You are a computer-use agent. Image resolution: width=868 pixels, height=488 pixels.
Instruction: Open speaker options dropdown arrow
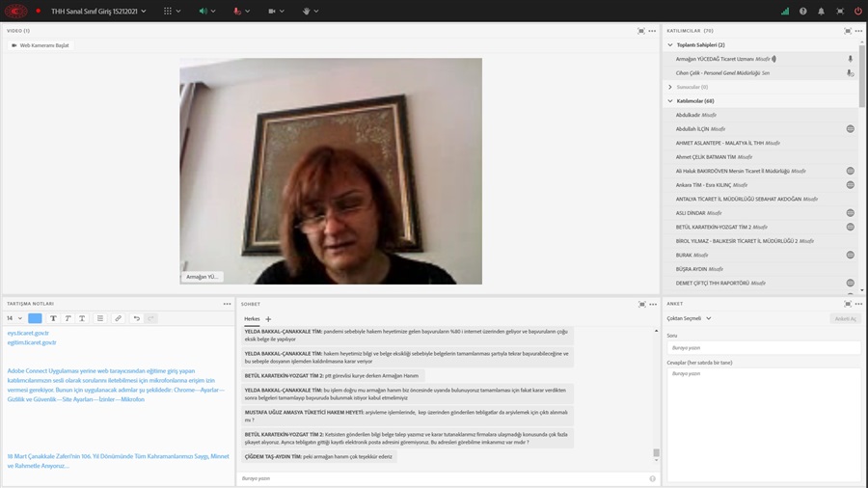tap(213, 11)
